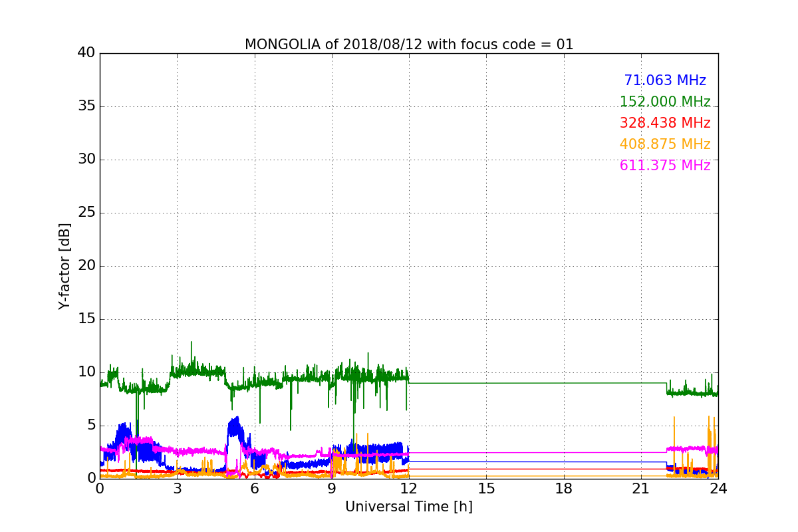
Task: Select the 611.375 MHz legend label
Action: click(665, 166)
